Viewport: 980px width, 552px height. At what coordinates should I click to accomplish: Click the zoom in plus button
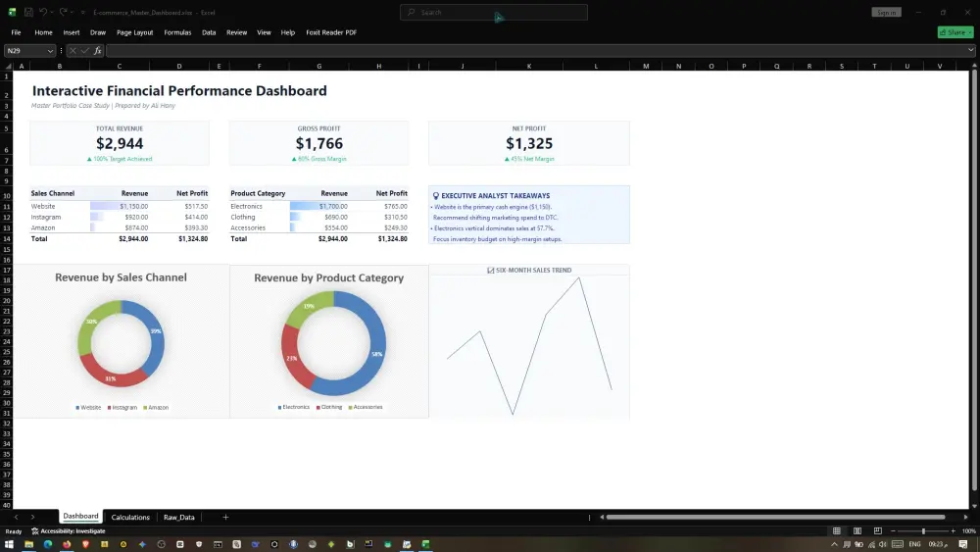954,531
